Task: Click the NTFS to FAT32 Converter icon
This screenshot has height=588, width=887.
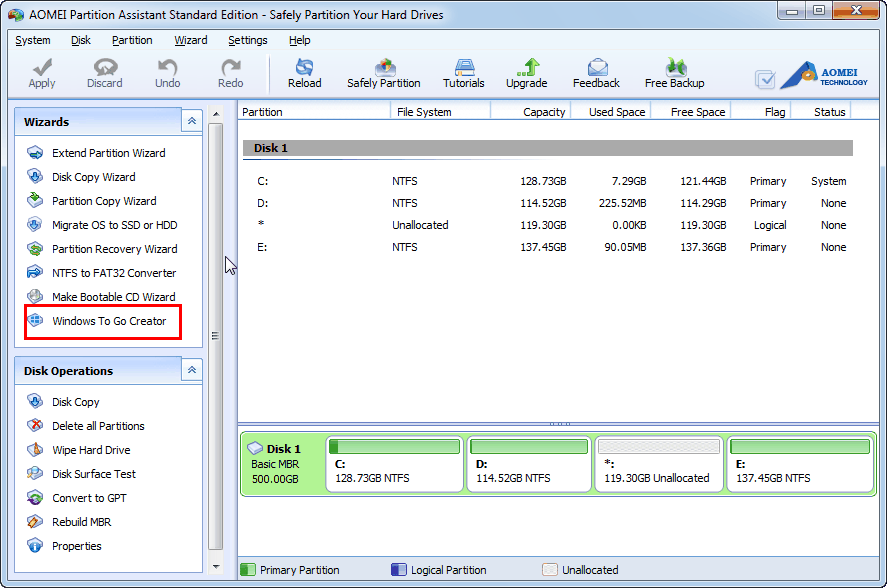Action: pos(35,272)
